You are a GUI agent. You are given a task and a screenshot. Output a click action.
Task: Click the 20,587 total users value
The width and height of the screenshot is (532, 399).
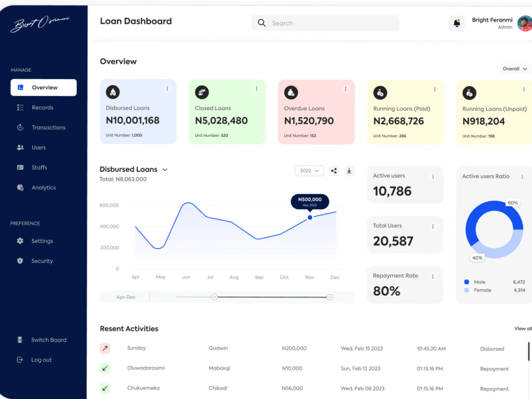(x=393, y=241)
